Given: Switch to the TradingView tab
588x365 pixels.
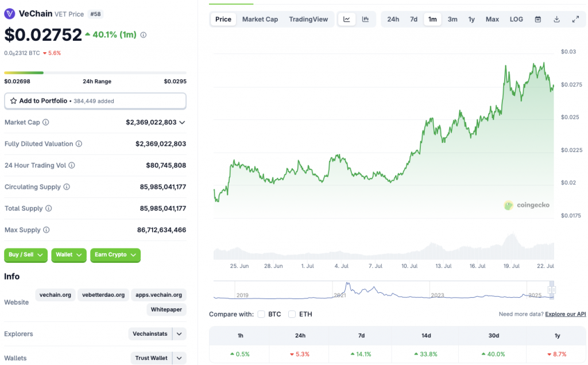Looking at the screenshot, I should point(308,19).
